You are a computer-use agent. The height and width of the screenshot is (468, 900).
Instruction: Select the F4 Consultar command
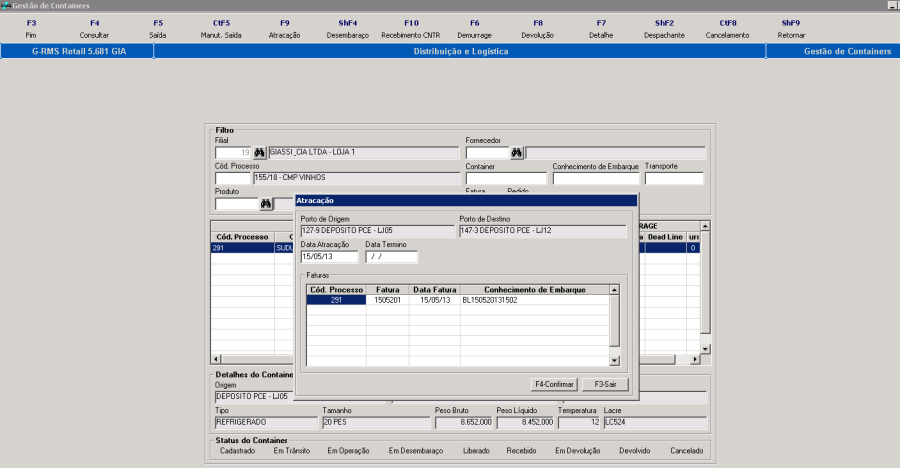click(94, 29)
